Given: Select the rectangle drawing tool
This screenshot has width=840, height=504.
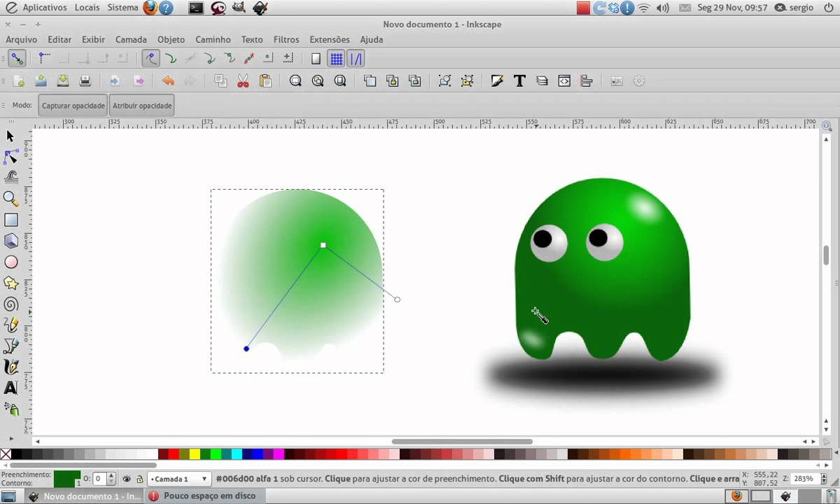Looking at the screenshot, I should [10, 220].
